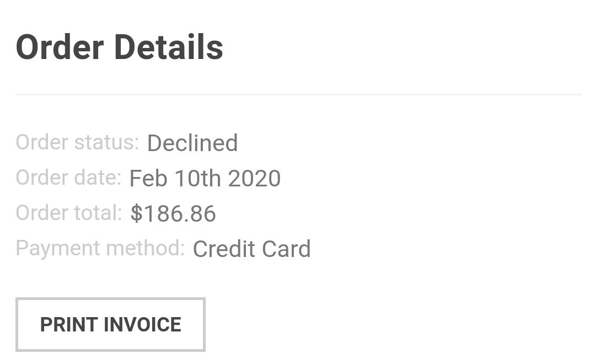
Task: Select the Order date label
Action: 68,178
